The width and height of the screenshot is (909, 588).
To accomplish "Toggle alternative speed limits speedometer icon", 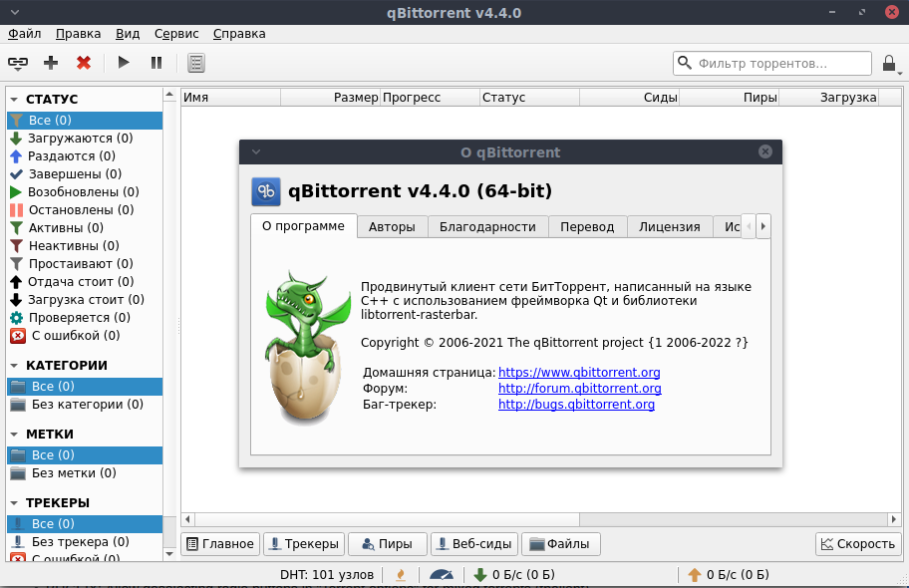I will [442, 575].
